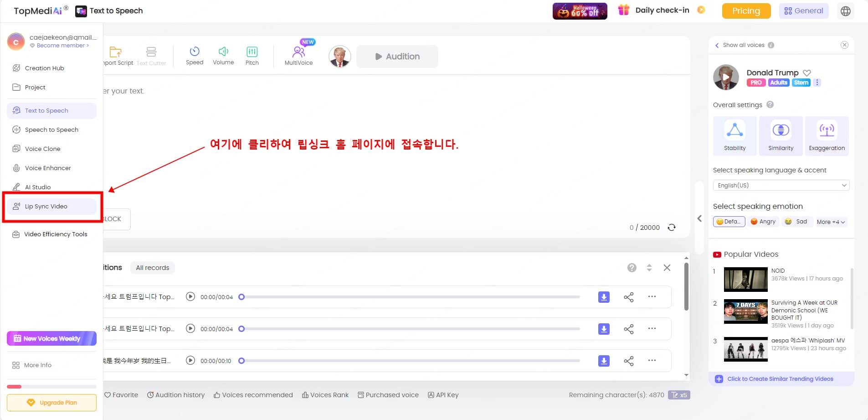Click the Similarity setting icon
Image resolution: width=868 pixels, height=420 pixels.
point(781,130)
